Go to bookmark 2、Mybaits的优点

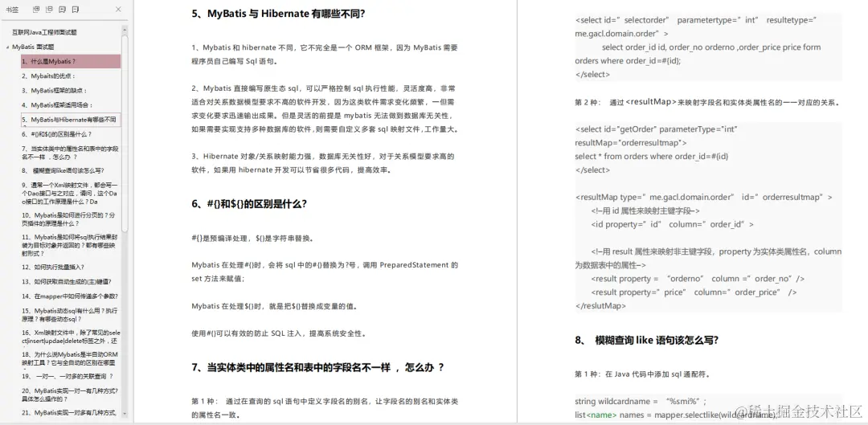coord(48,76)
